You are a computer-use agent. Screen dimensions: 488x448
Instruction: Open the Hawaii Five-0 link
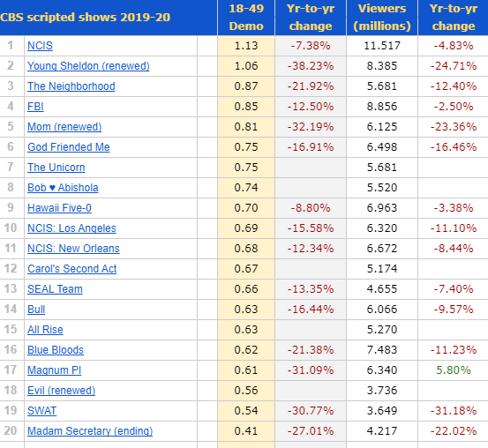(59, 208)
